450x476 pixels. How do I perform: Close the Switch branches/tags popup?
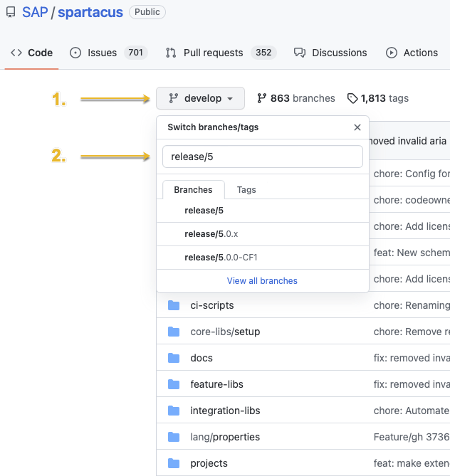(x=357, y=127)
